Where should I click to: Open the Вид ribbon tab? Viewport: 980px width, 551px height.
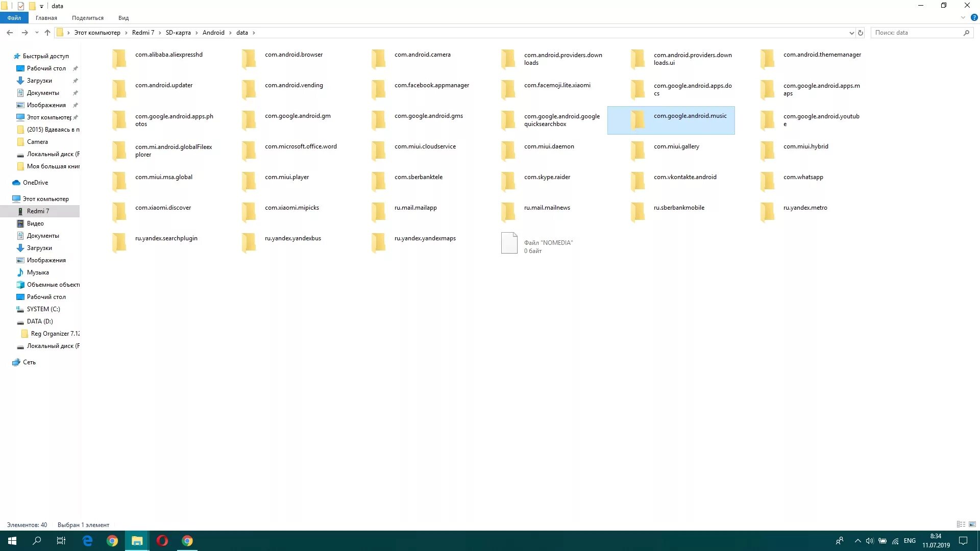click(124, 18)
